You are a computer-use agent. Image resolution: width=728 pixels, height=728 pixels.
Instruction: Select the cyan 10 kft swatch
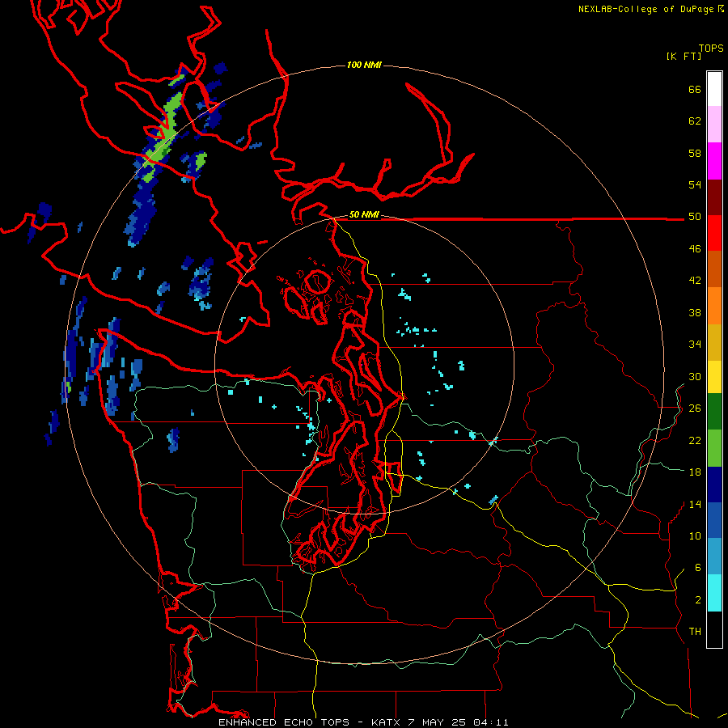(x=714, y=594)
